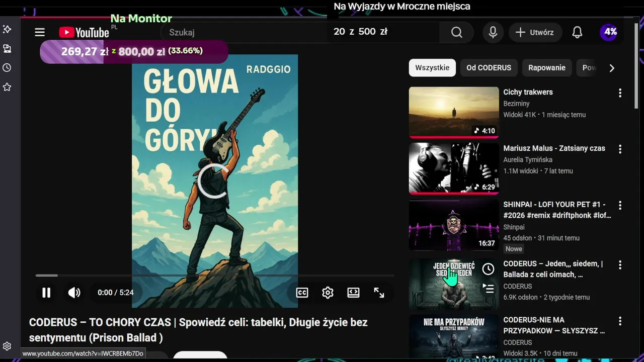Open the YouTube hamburger guide menu
This screenshot has width=644, height=362.
pyautogui.click(x=40, y=32)
